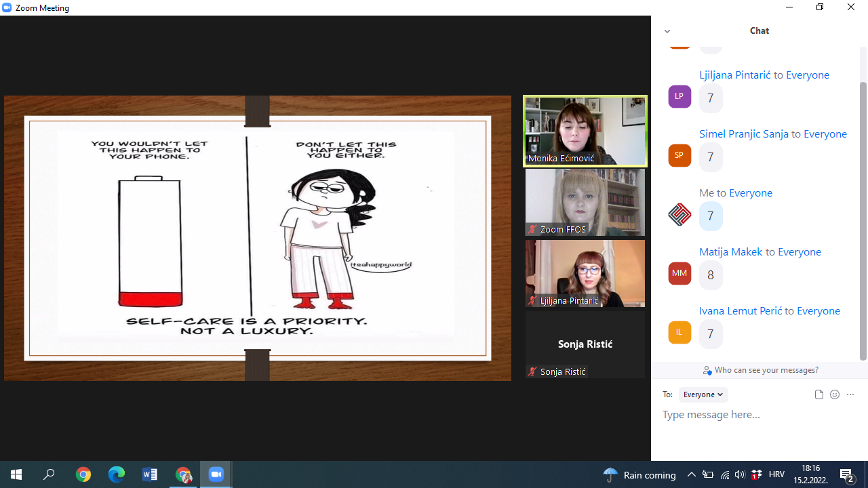
Task: Click the Dropbox tray icon
Action: point(756,474)
